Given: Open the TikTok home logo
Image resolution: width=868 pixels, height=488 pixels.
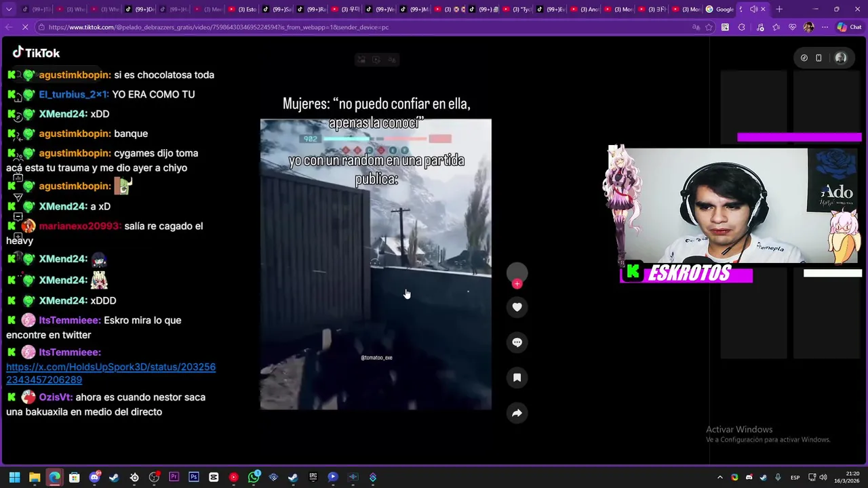Looking at the screenshot, I should [36, 53].
